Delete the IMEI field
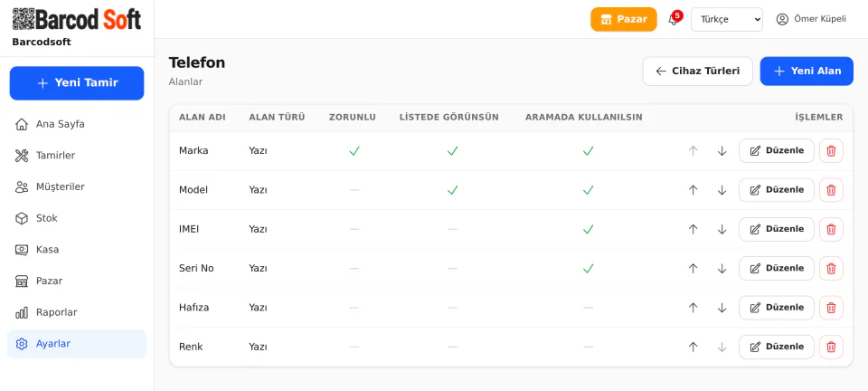Screen dimensions: 868x391 pos(831,229)
